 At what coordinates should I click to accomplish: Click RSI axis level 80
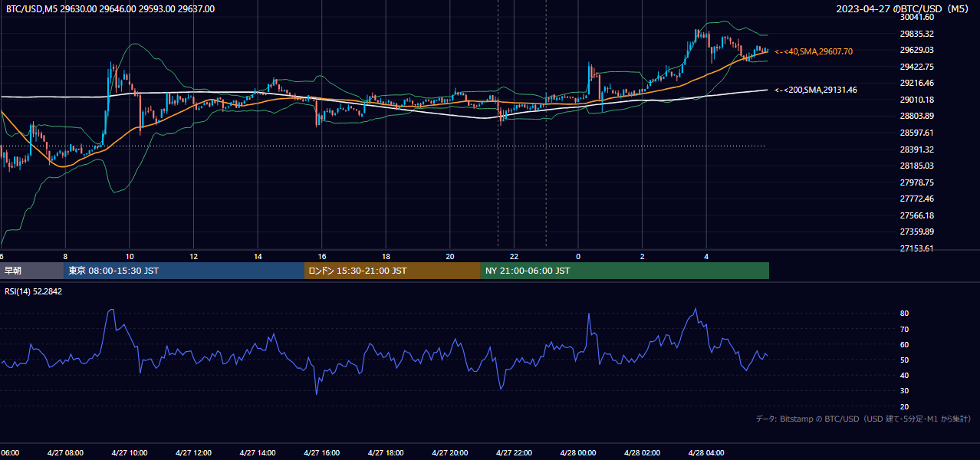tap(905, 314)
